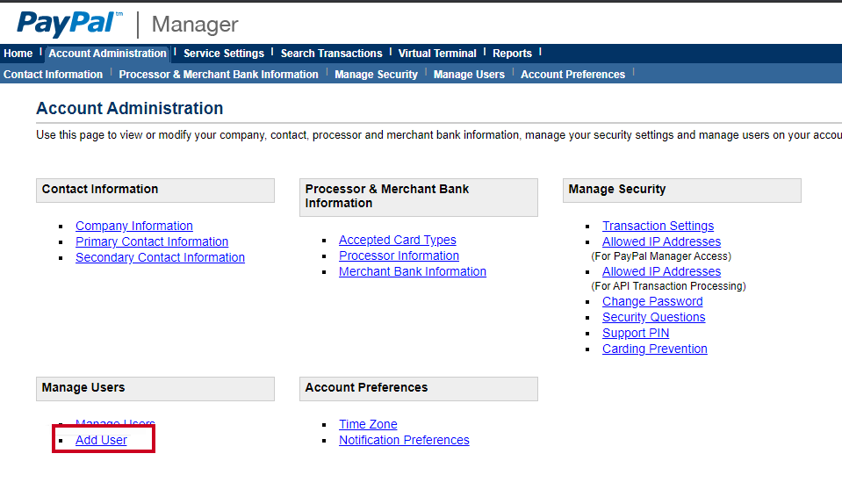This screenshot has width=842, height=504.
Task: Open the Merchant Bank Information link
Action: pos(413,271)
